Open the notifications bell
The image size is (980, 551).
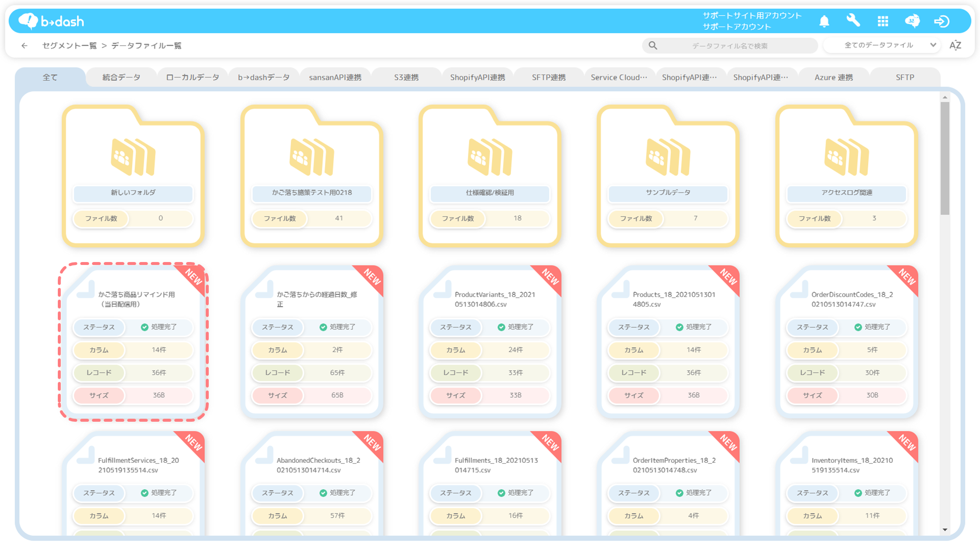[824, 21]
